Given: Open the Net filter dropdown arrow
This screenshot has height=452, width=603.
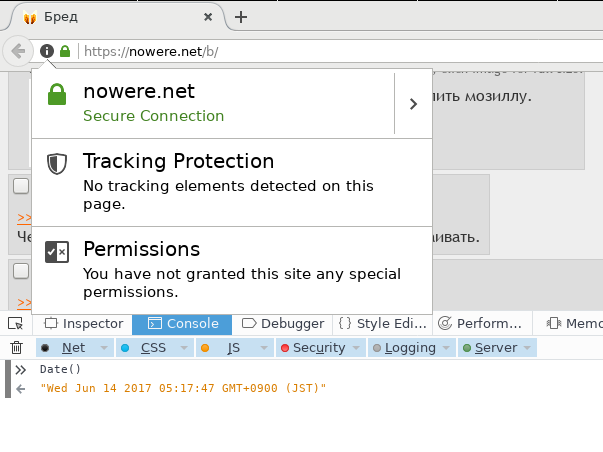Looking at the screenshot, I should point(104,348).
